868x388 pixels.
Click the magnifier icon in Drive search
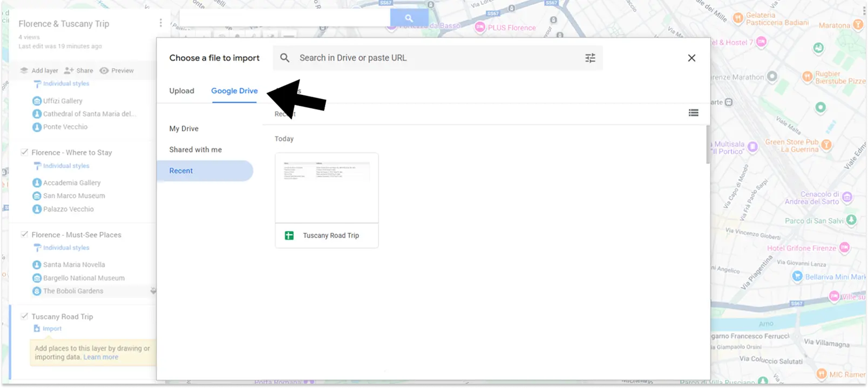pos(284,58)
